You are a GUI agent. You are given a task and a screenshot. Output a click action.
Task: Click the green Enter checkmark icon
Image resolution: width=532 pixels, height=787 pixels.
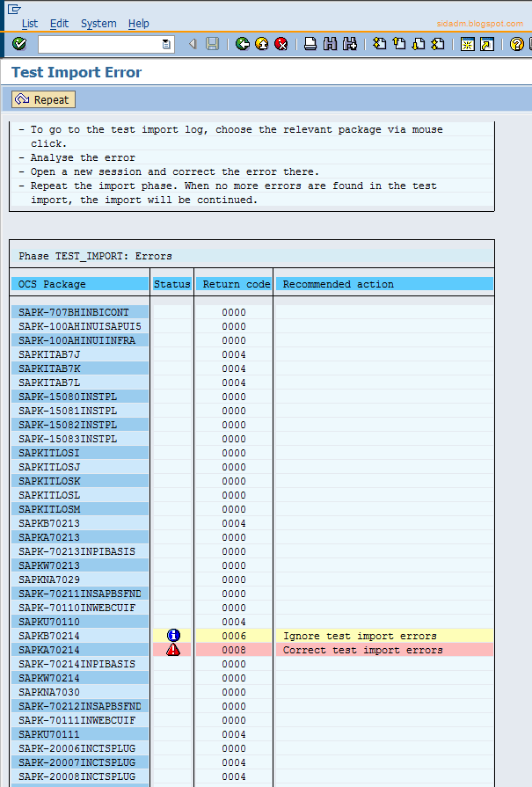(19, 44)
